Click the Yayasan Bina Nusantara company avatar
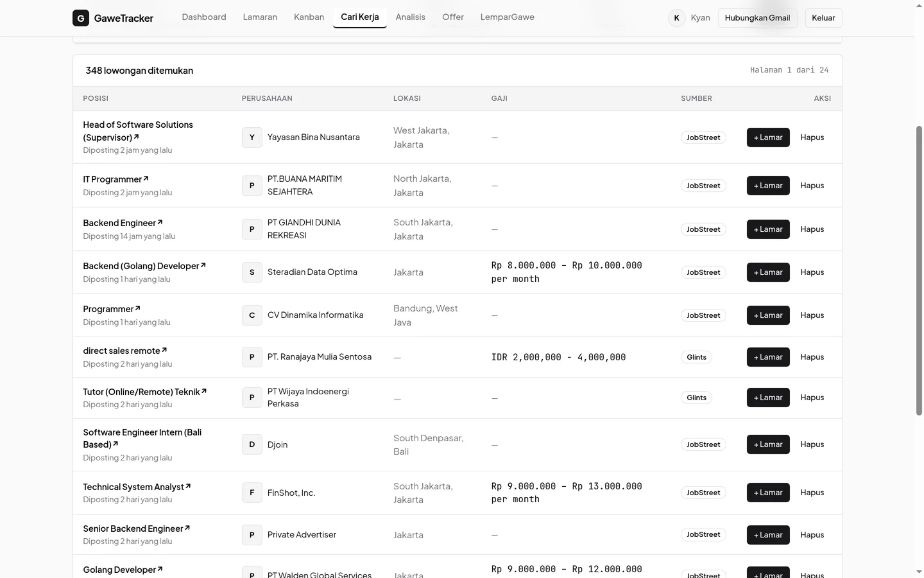Image resolution: width=924 pixels, height=578 pixels. click(252, 137)
